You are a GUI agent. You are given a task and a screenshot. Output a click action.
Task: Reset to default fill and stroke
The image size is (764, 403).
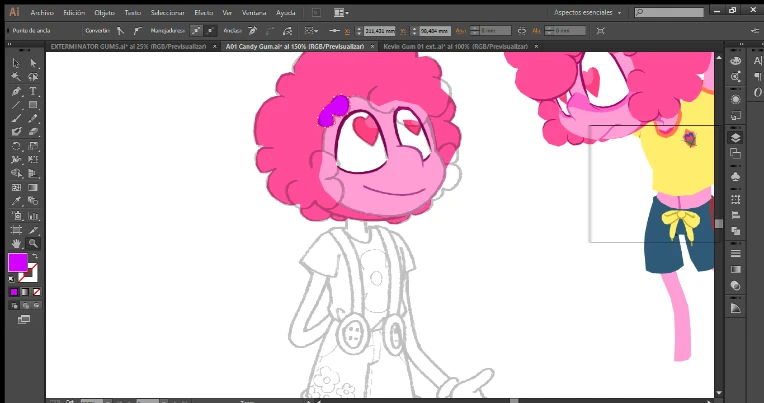11,279
